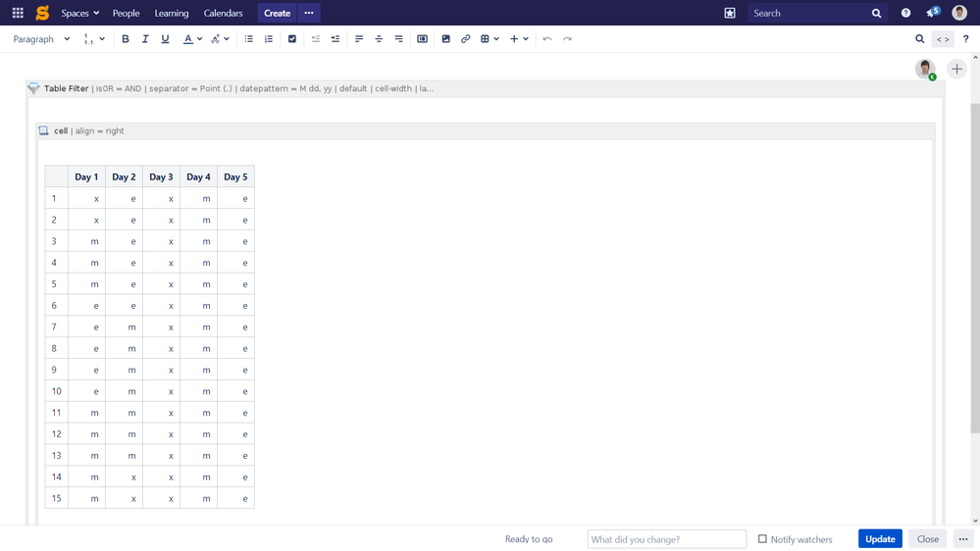Open find and replace in toolbar

tap(920, 39)
